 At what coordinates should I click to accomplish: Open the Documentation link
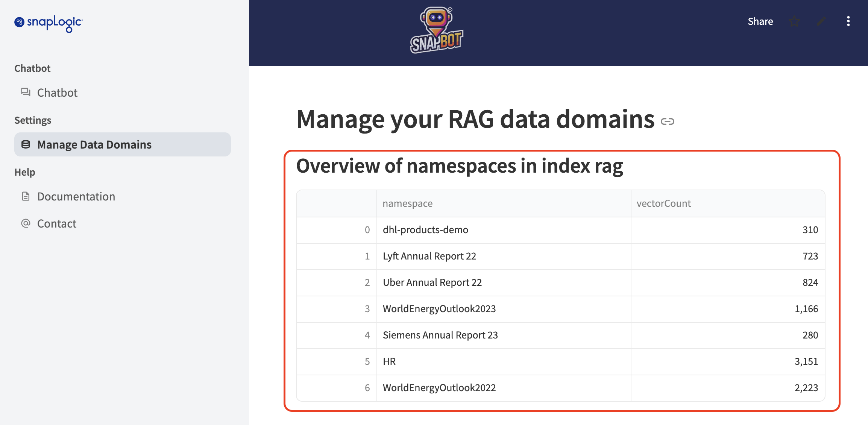click(x=76, y=196)
